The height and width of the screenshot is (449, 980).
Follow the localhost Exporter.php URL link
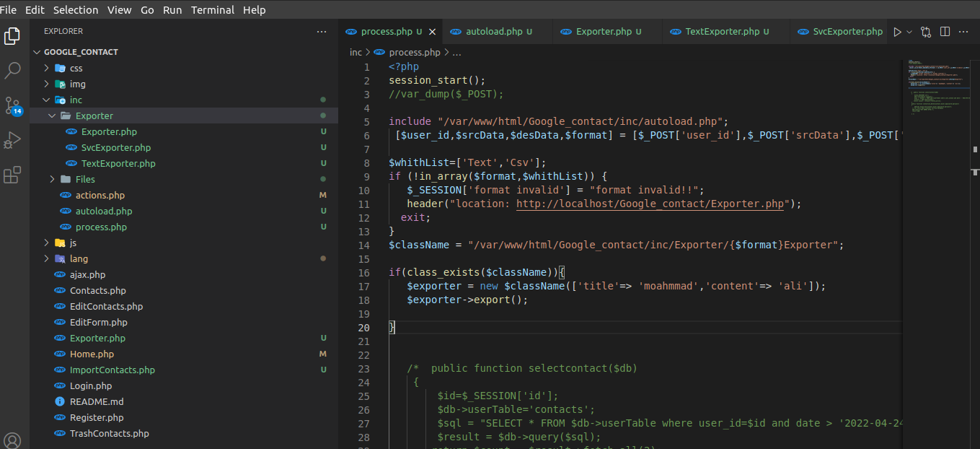(650, 204)
